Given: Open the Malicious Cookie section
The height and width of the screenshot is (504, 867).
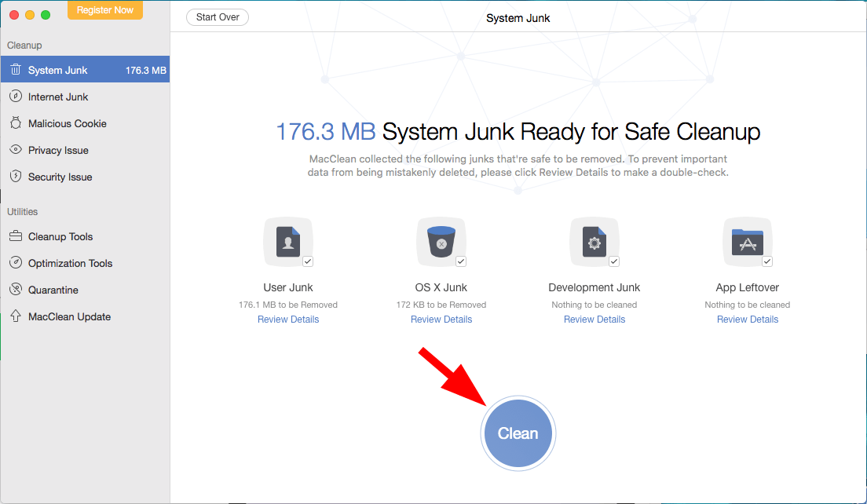Looking at the screenshot, I should pyautogui.click(x=85, y=123).
